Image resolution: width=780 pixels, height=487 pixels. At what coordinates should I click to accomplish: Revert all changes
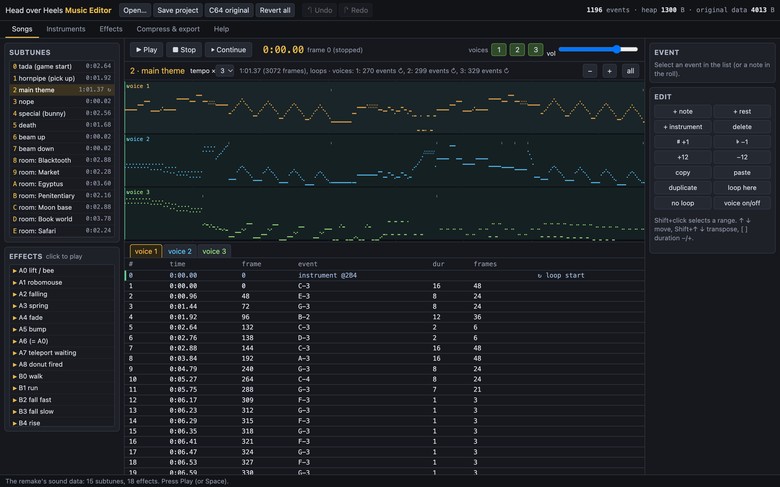pyautogui.click(x=275, y=10)
